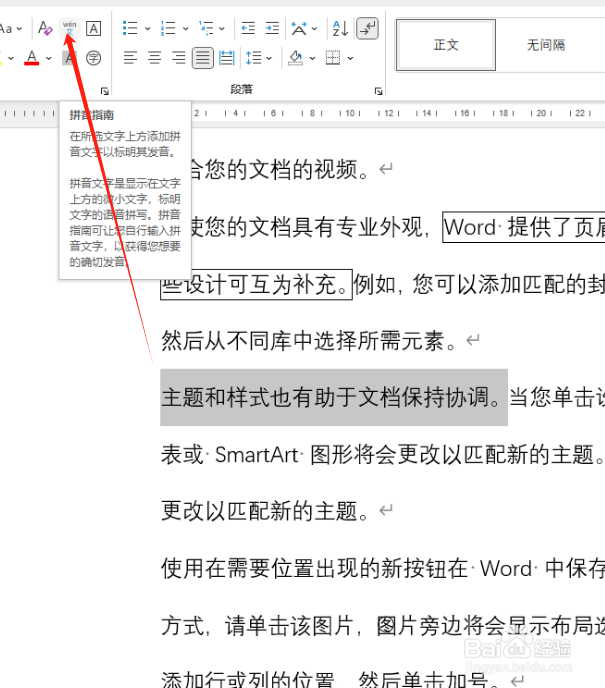Apply distributed alignment
Screen dimensions: 605x688
[226, 57]
